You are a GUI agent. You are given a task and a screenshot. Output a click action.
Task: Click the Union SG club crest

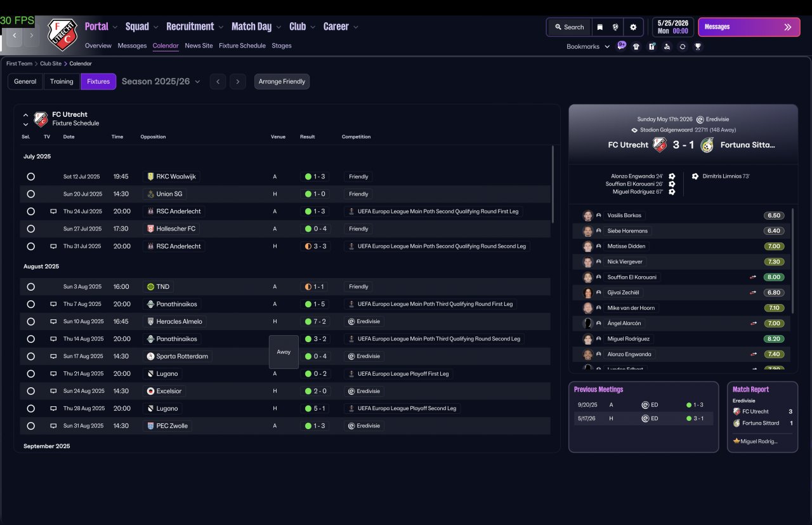pos(150,194)
